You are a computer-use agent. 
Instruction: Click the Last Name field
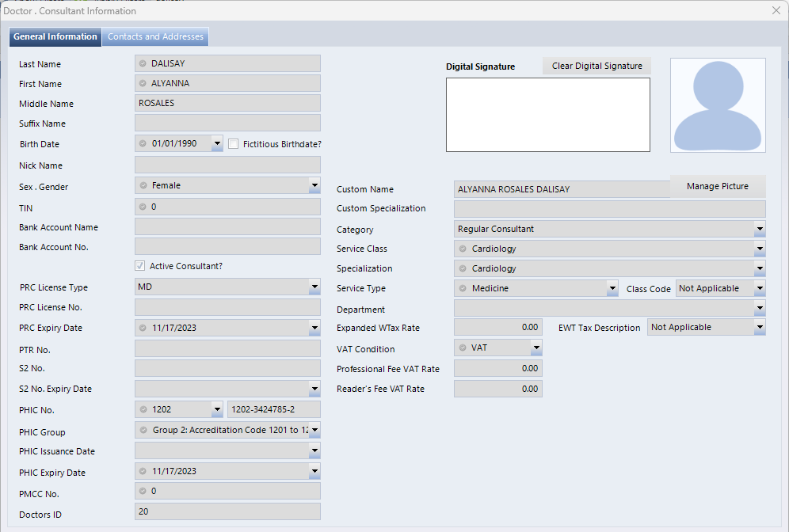[227, 63]
